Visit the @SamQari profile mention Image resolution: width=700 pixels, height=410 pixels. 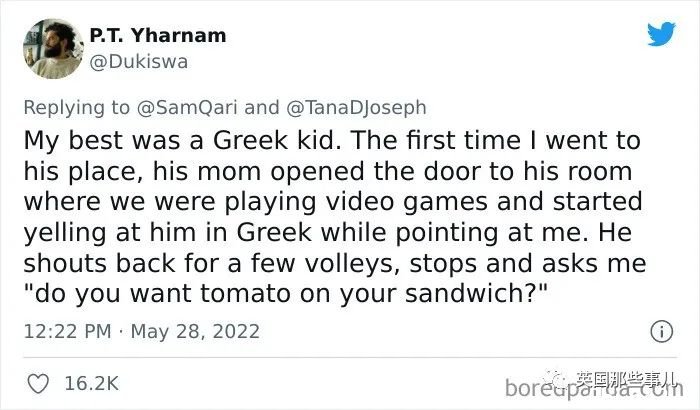187,108
